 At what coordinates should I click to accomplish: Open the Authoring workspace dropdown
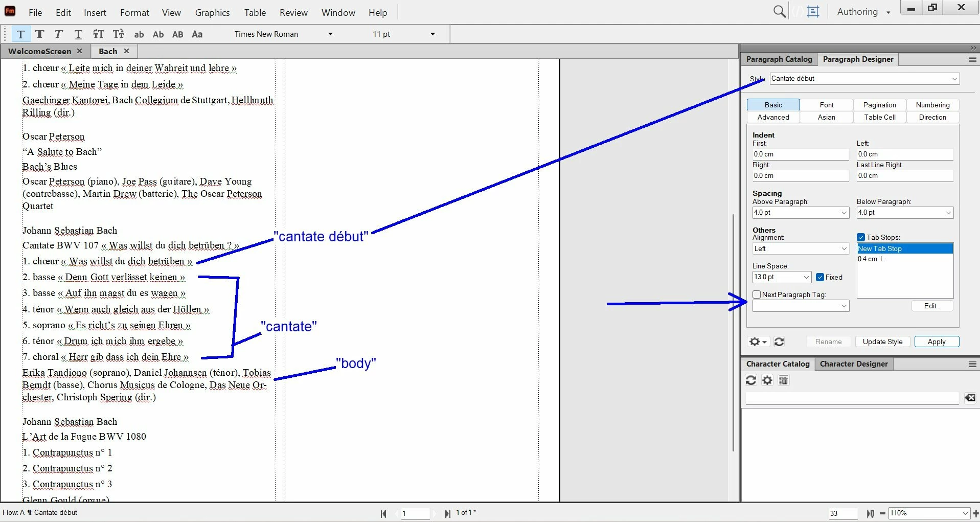(888, 12)
